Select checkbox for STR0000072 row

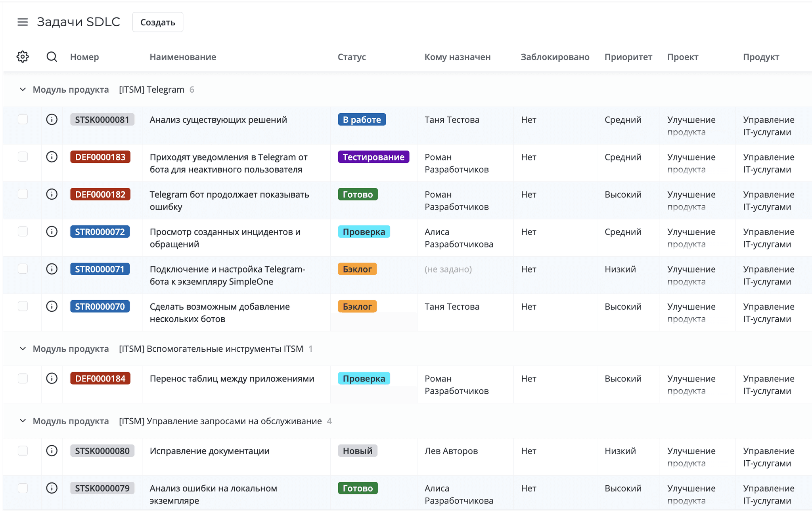pos(23,231)
